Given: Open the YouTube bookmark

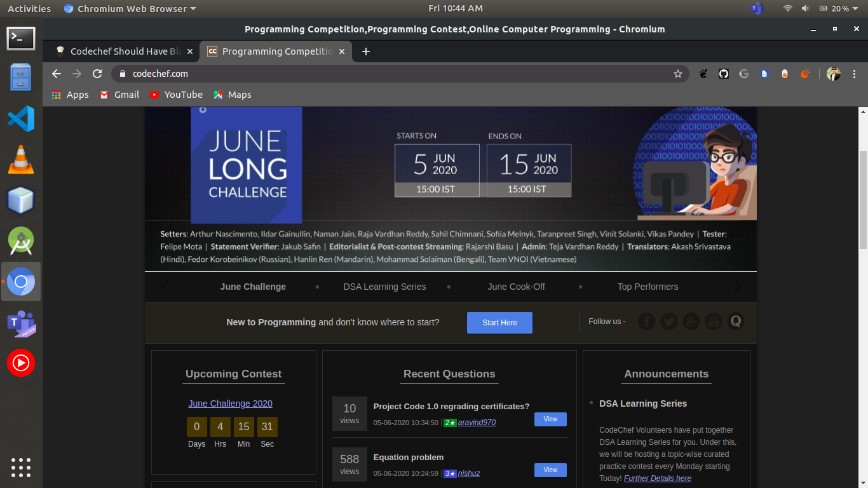Looking at the screenshot, I should pos(176,95).
